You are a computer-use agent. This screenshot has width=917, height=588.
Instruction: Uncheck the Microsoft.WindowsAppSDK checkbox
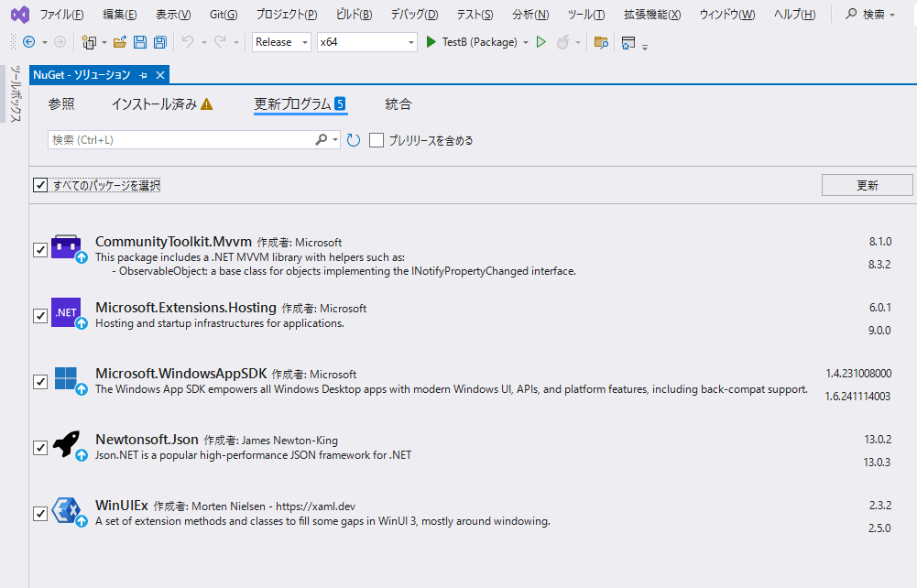[40, 382]
